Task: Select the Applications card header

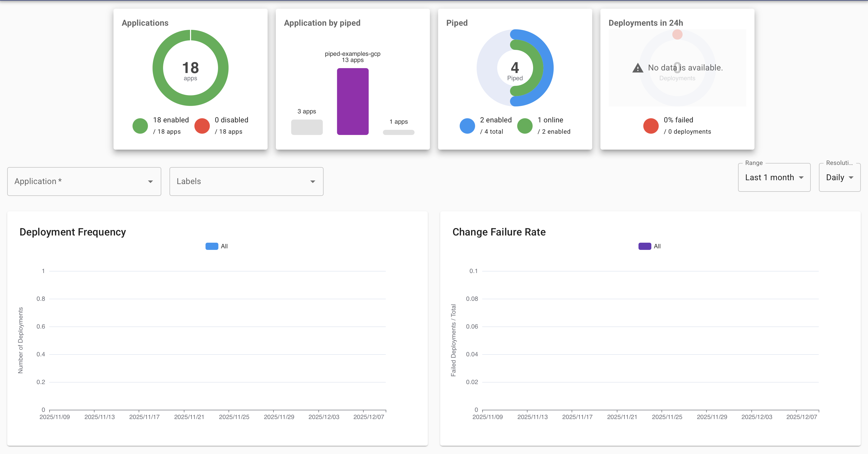Action: click(x=145, y=23)
